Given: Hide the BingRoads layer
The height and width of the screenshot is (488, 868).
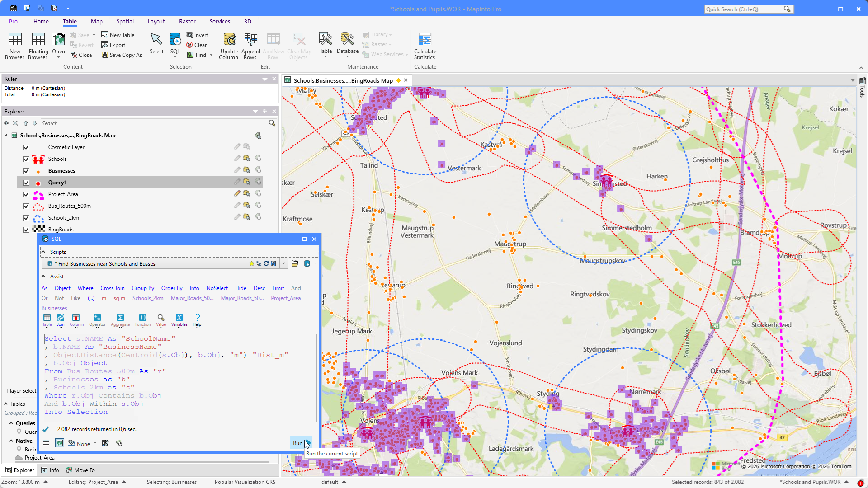Looking at the screenshot, I should click(x=26, y=230).
